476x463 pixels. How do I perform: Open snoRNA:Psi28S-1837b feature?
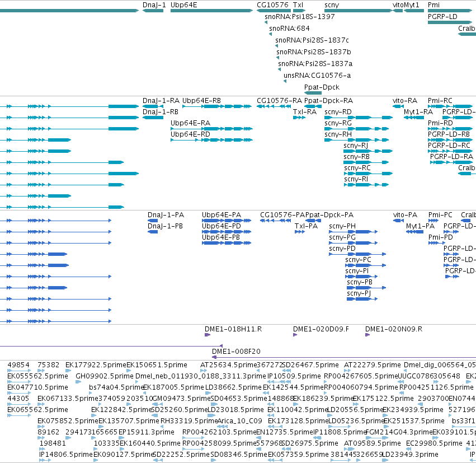(314, 52)
